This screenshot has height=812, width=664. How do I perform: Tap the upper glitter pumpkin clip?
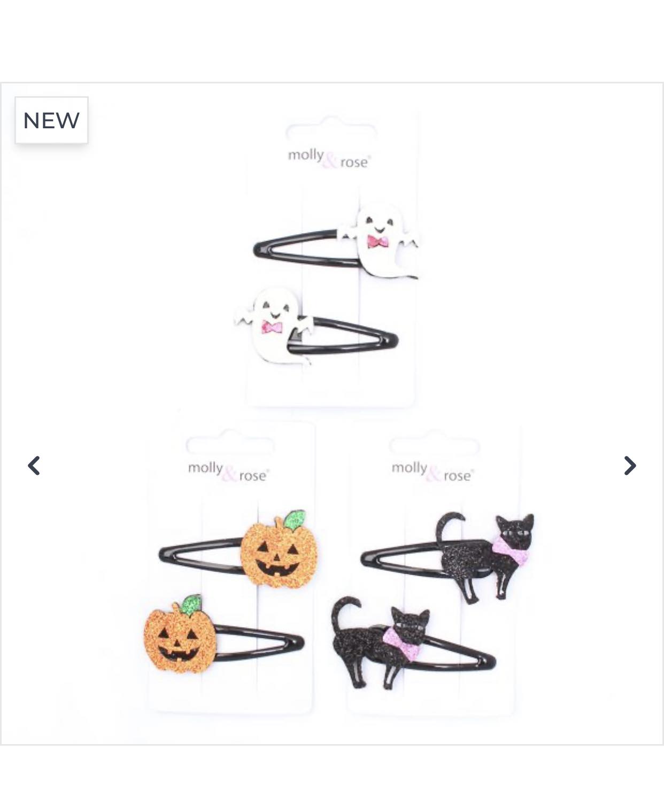tap(238, 550)
